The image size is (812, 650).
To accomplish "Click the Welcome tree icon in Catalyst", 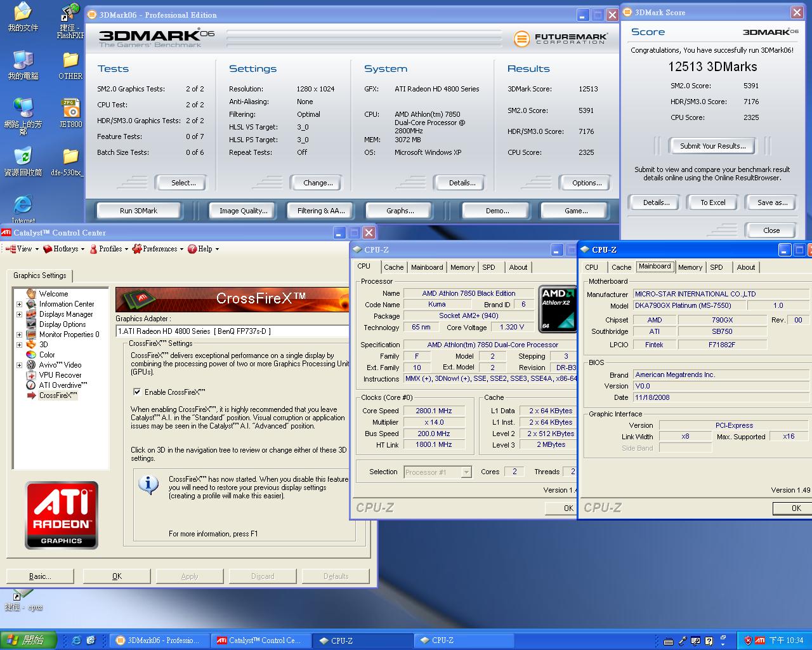I will pyautogui.click(x=30, y=293).
